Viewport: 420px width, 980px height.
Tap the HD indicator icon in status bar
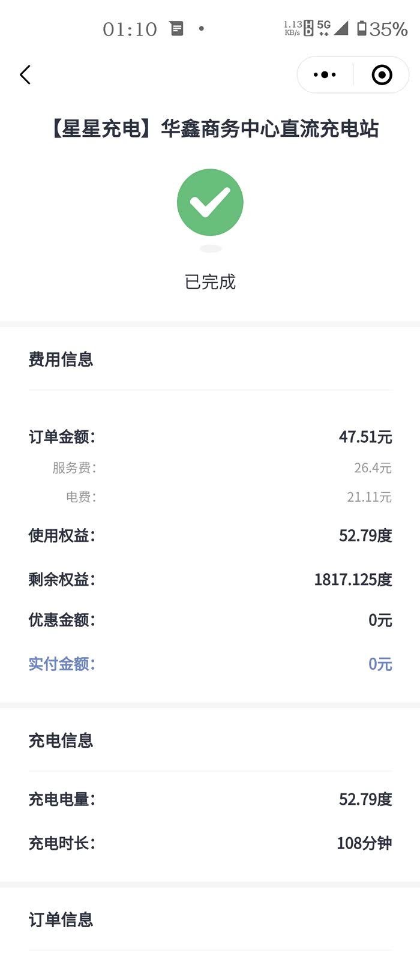308,28
